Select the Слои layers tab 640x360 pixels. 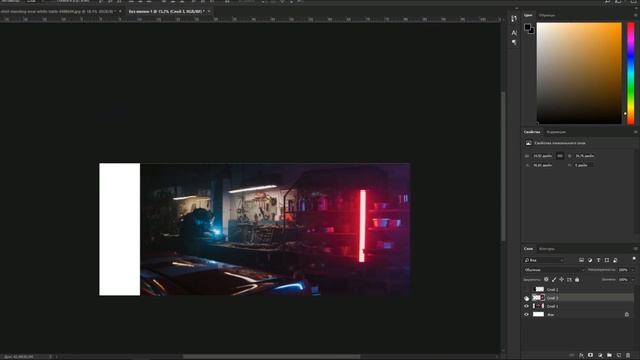[529, 249]
